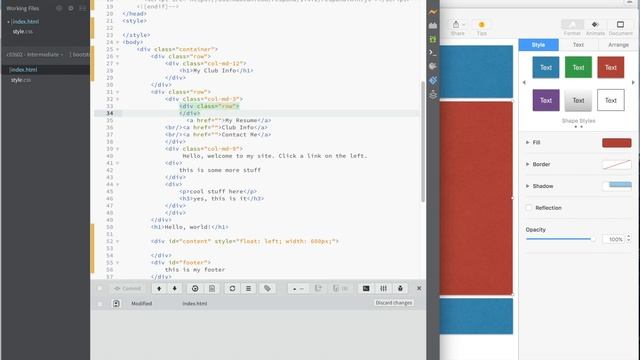
Task: Apply blue shape style swatch
Action: tap(546, 67)
